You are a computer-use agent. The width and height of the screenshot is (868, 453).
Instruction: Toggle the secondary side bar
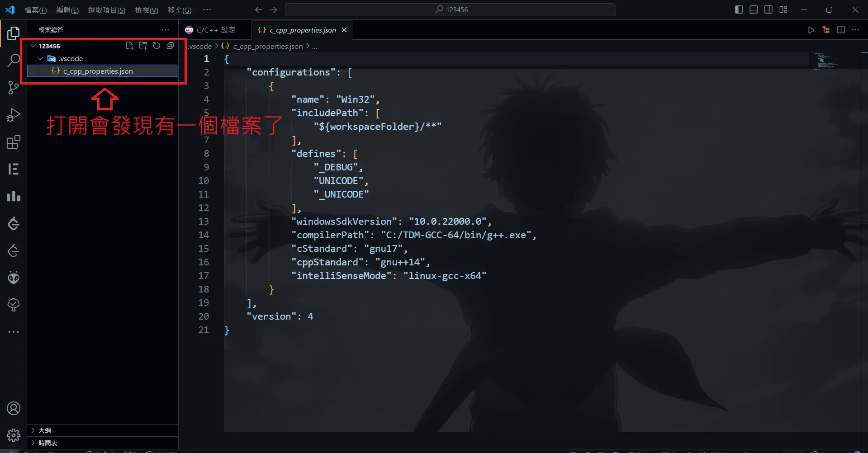pyautogui.click(x=768, y=9)
